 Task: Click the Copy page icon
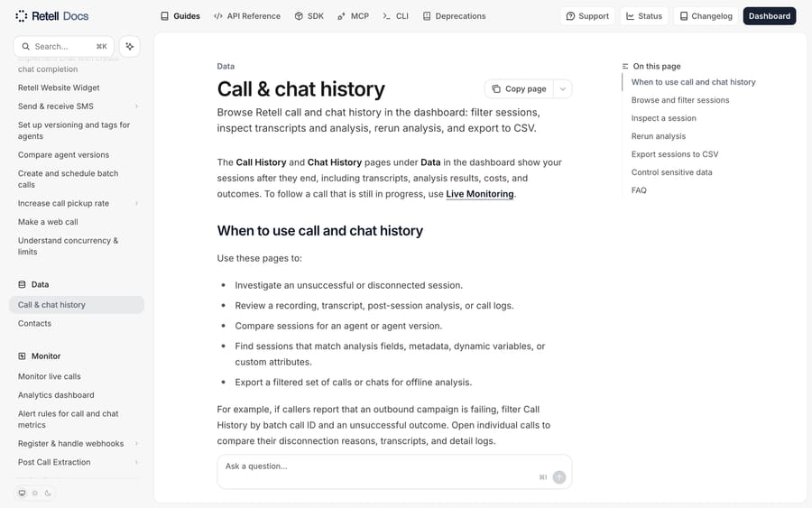pyautogui.click(x=496, y=89)
